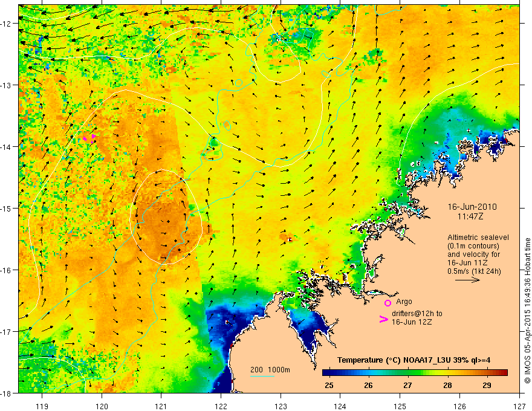Click the longitude label 121

(x=161, y=406)
